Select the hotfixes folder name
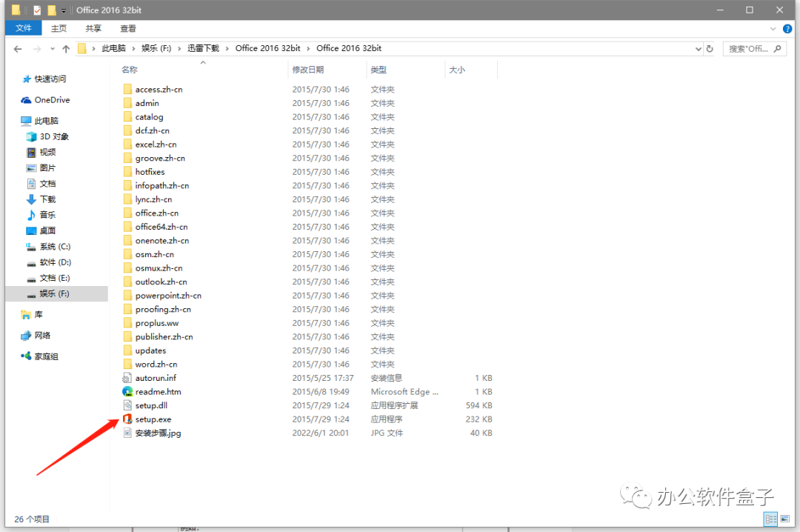 pos(150,172)
